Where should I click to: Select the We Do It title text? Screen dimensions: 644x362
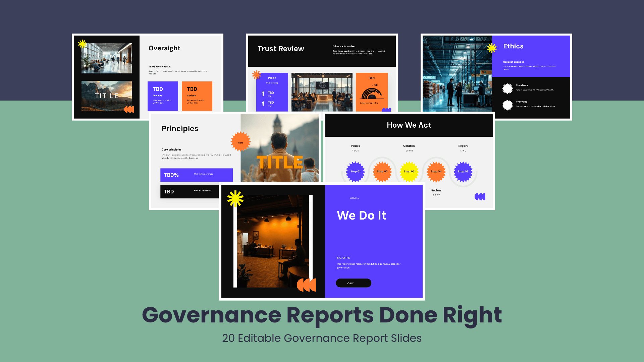point(362,216)
